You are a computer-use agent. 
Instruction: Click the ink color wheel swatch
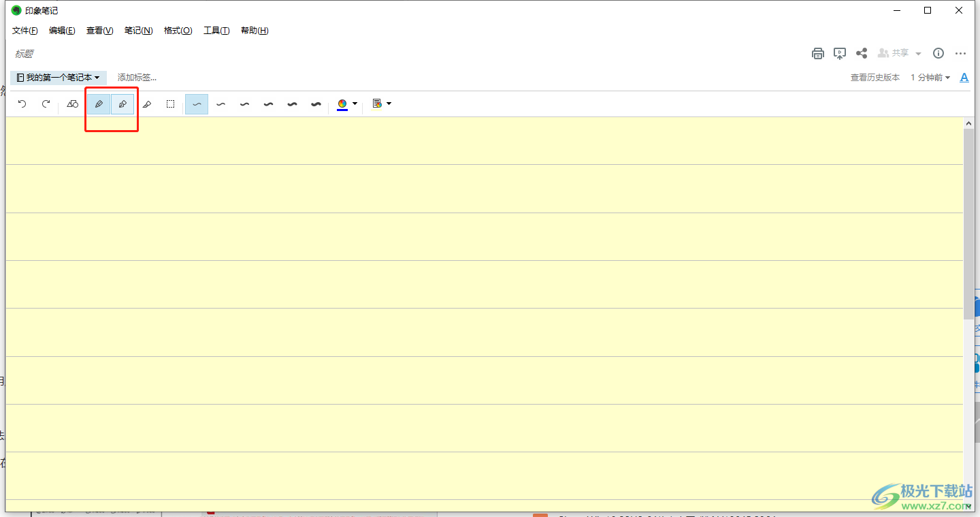point(342,104)
